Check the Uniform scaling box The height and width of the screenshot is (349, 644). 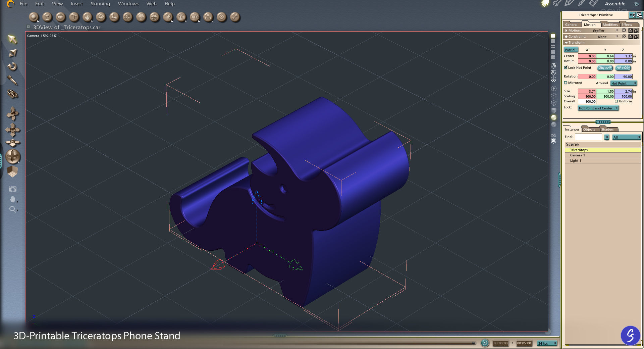pyautogui.click(x=616, y=101)
